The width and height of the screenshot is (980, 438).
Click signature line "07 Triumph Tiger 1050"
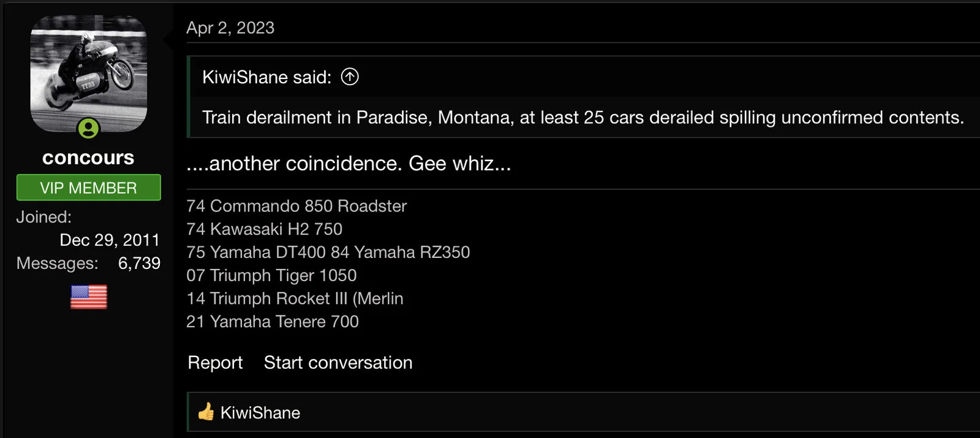point(271,276)
